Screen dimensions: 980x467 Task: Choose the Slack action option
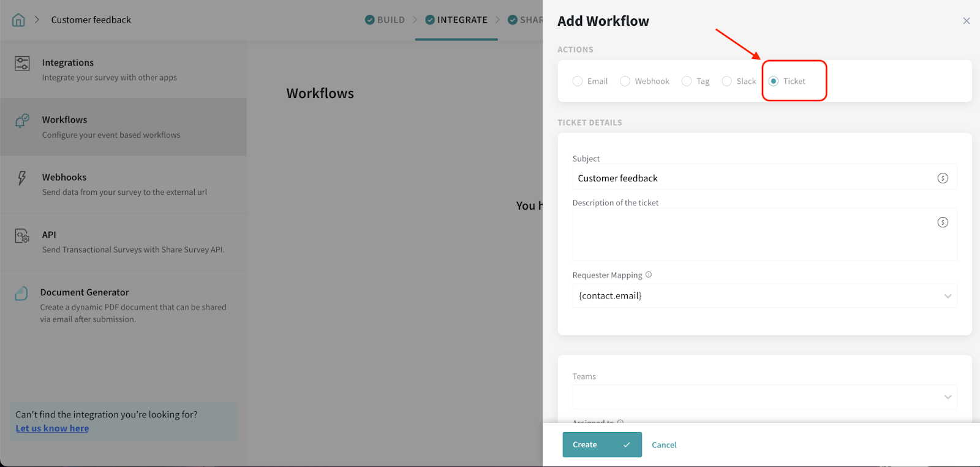tap(726, 82)
